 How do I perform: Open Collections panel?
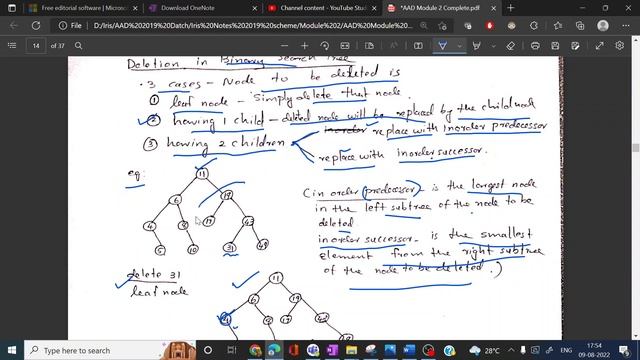click(x=580, y=25)
